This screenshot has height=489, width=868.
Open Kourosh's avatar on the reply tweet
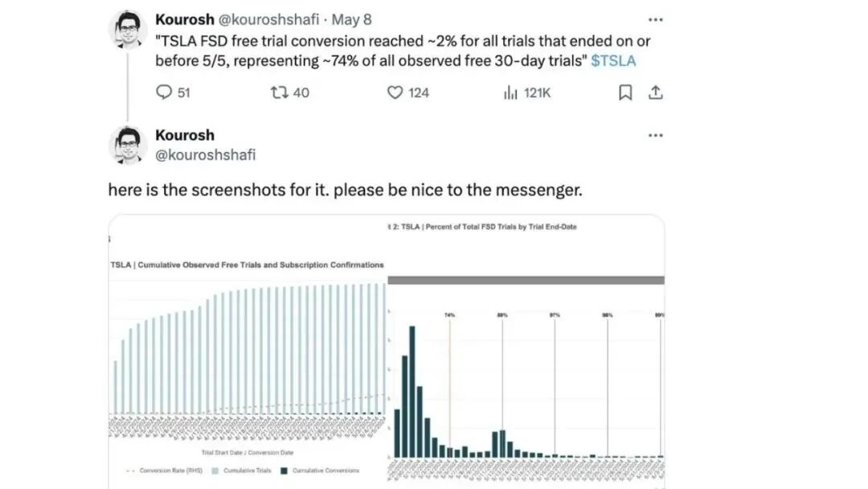(128, 145)
